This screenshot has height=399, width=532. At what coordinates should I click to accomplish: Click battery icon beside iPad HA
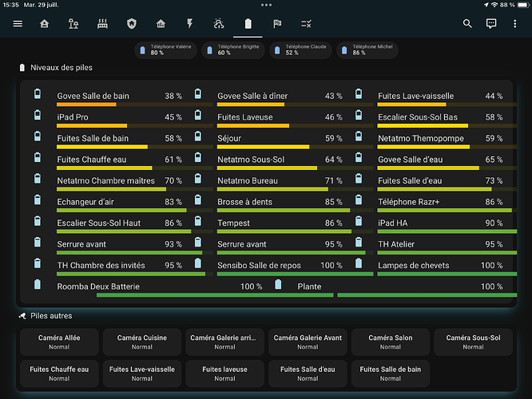click(359, 221)
